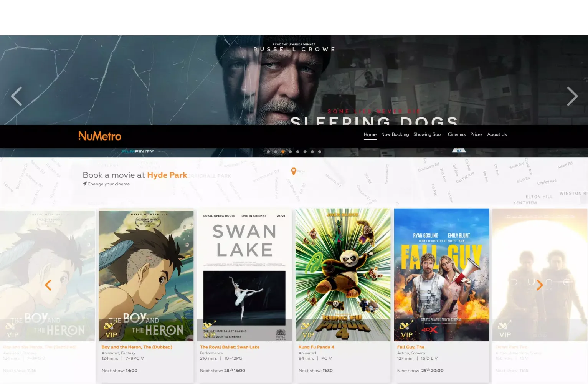This screenshot has width=588, height=384.
Task: Select the fifth banner slide dot
Action: pos(298,152)
